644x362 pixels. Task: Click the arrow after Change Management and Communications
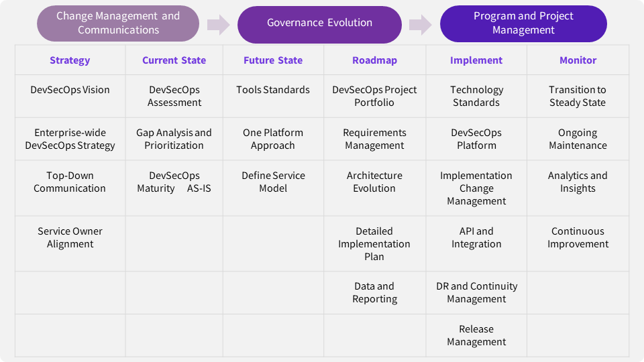coord(218,25)
